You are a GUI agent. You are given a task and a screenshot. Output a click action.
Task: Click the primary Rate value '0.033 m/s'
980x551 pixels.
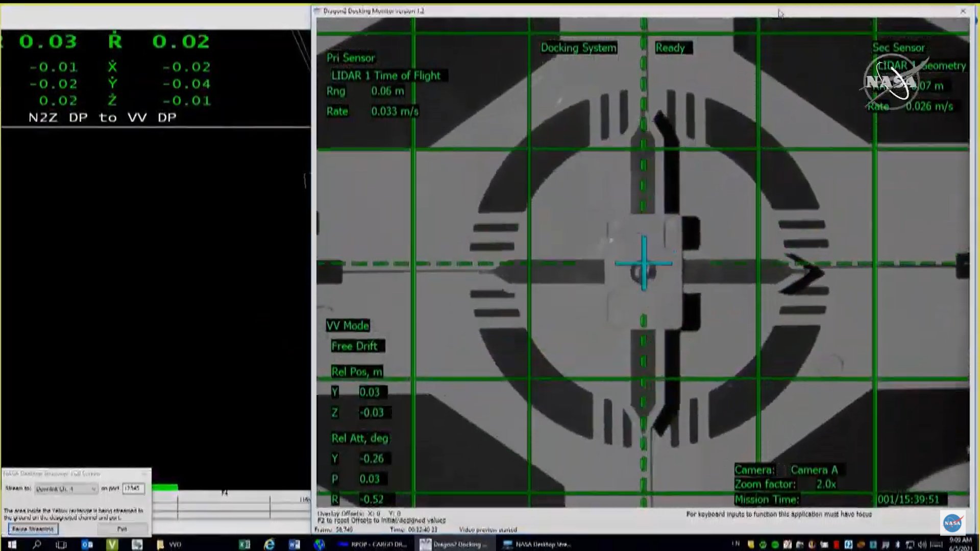395,111
